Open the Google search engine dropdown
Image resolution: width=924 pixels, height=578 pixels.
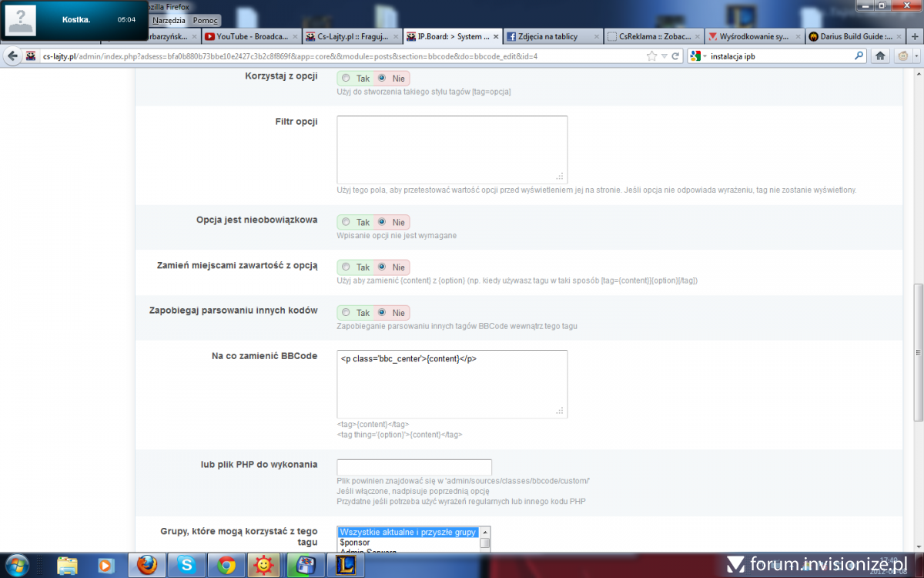click(x=698, y=56)
